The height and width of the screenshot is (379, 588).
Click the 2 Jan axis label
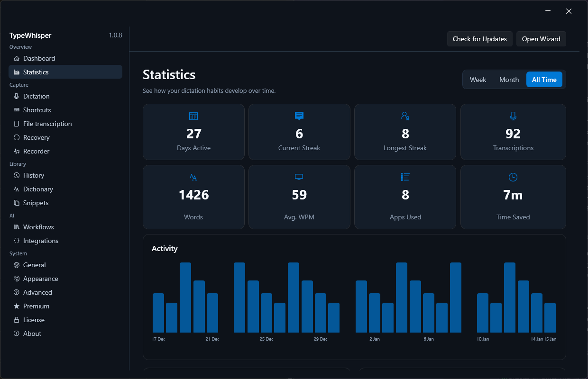point(375,339)
